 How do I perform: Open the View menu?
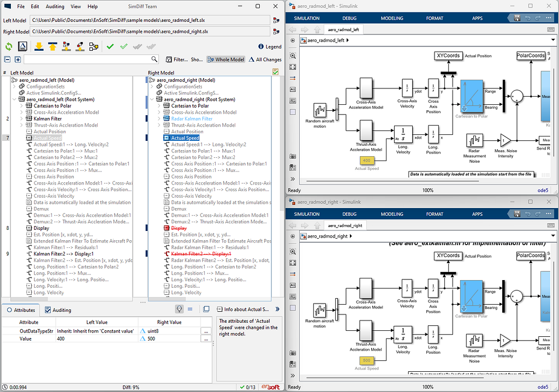(x=75, y=7)
